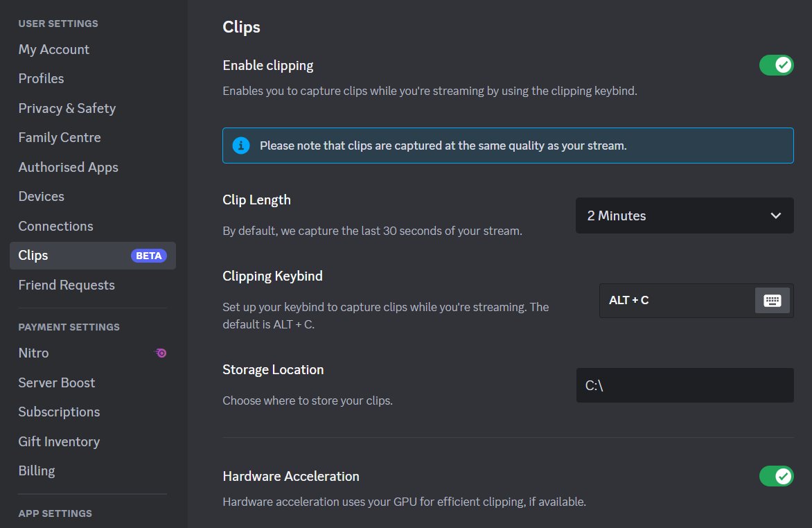Open the Clip Length dropdown
This screenshot has width=812, height=528.
point(684,215)
